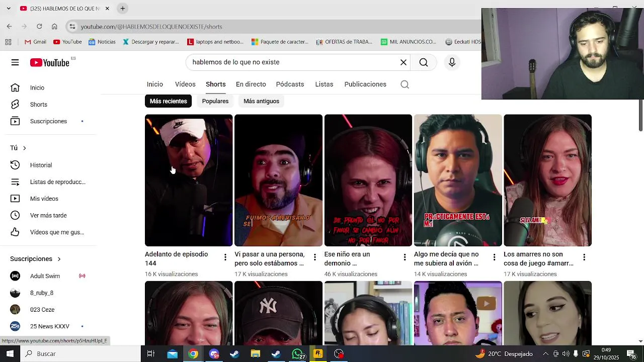644x362 pixels.
Task: Close the HABLEMOS DE LO QUE NO EXISTE tab
Action: point(107,9)
